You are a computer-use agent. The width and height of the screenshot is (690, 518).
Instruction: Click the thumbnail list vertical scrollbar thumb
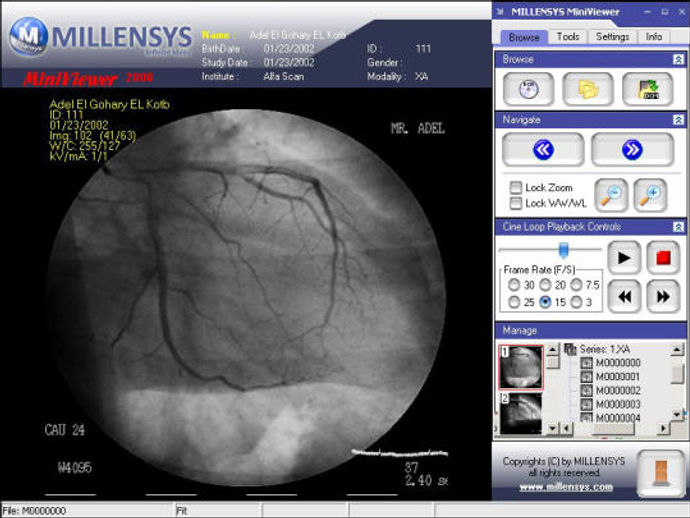pos(553,363)
